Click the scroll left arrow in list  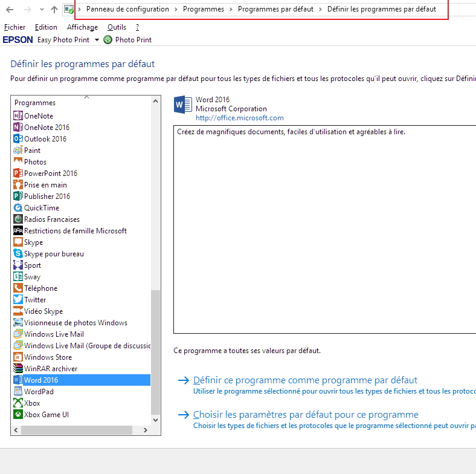pyautogui.click(x=16, y=430)
